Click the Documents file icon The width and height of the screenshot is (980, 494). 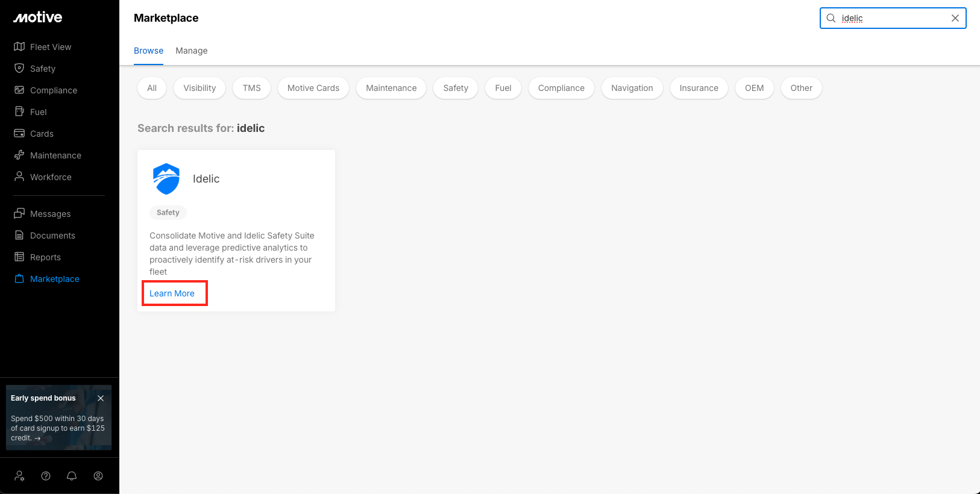tap(19, 235)
